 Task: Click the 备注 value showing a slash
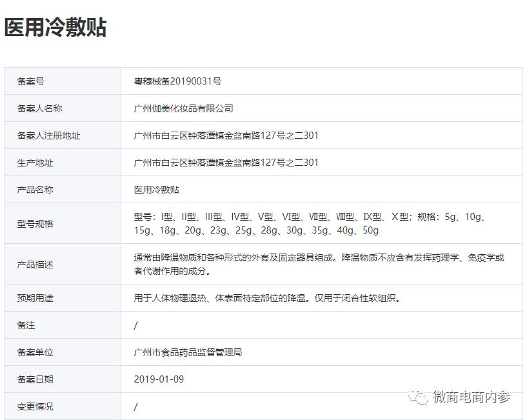pos(135,325)
